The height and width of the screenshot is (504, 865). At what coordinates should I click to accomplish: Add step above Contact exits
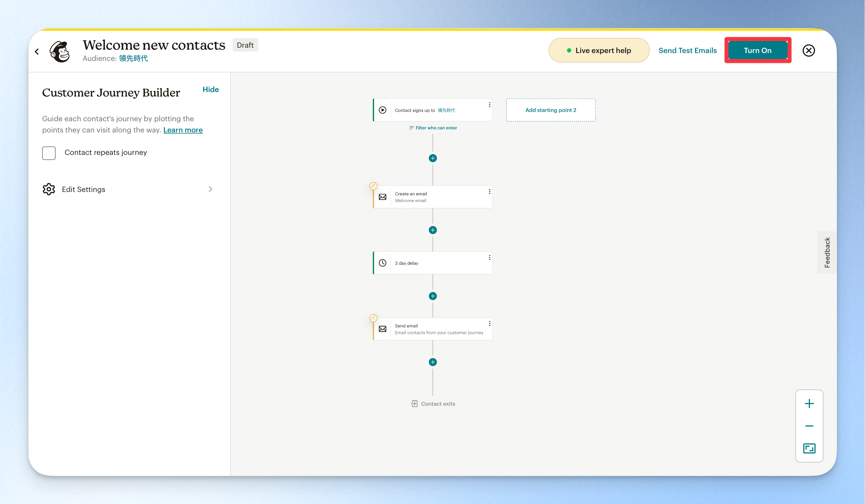(433, 362)
